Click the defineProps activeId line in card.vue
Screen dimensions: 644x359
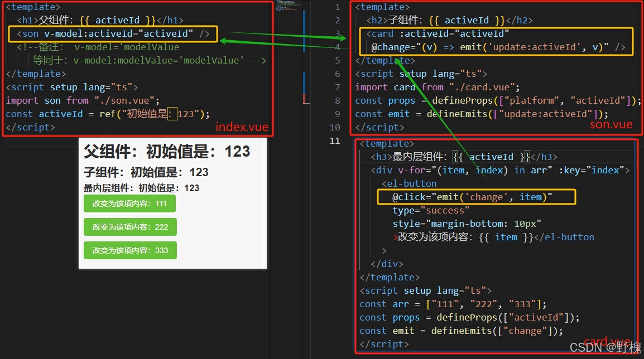point(469,318)
